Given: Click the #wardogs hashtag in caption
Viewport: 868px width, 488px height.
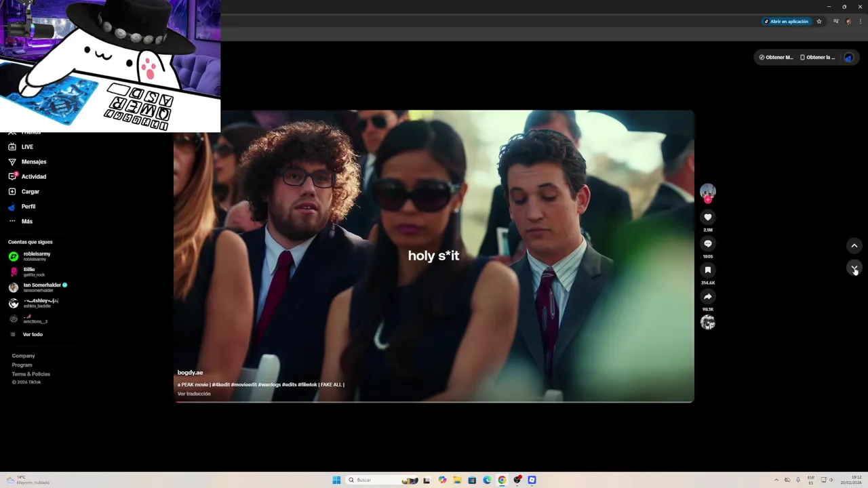Looking at the screenshot, I should [x=269, y=385].
